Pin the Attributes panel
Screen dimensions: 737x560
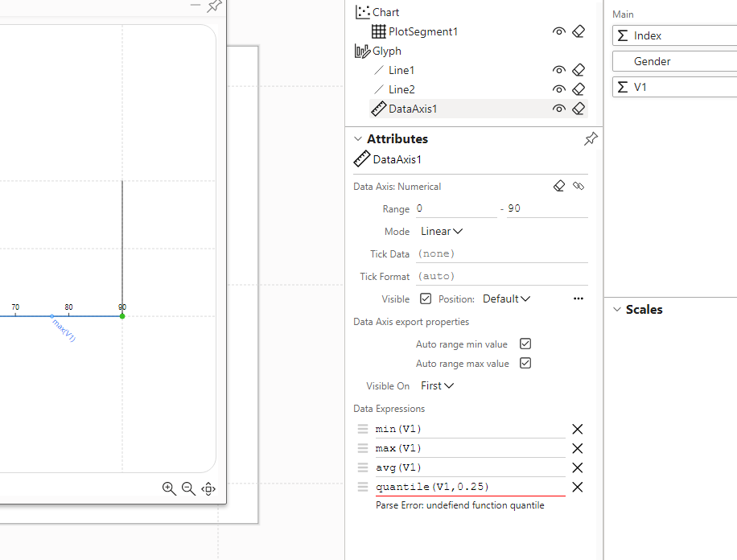[x=591, y=138]
